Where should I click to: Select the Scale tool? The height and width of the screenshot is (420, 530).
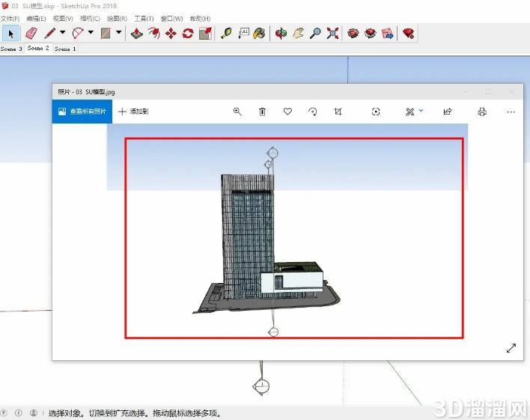(206, 34)
